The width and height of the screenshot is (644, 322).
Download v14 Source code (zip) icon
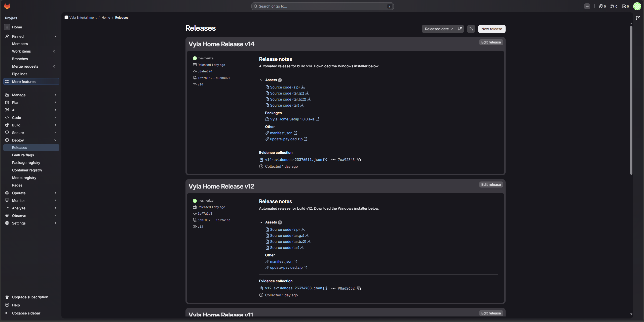(303, 87)
